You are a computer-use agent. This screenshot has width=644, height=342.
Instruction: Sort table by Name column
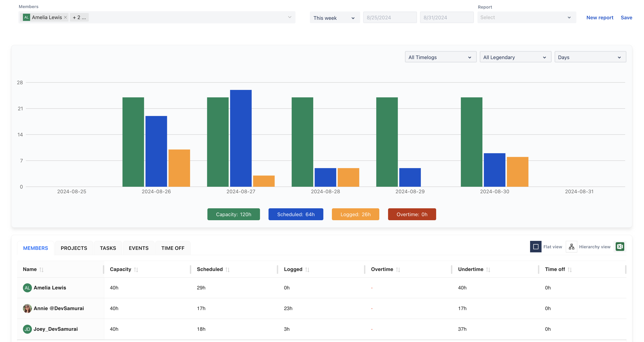(42, 269)
